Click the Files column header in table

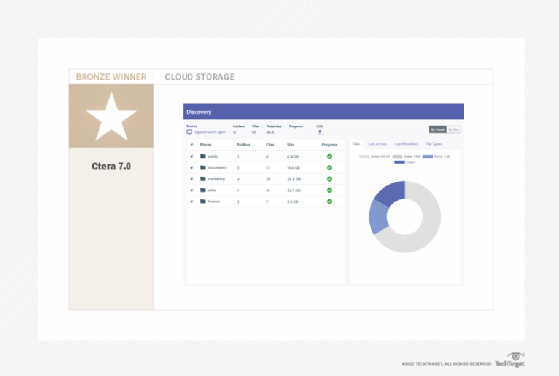coord(270,145)
